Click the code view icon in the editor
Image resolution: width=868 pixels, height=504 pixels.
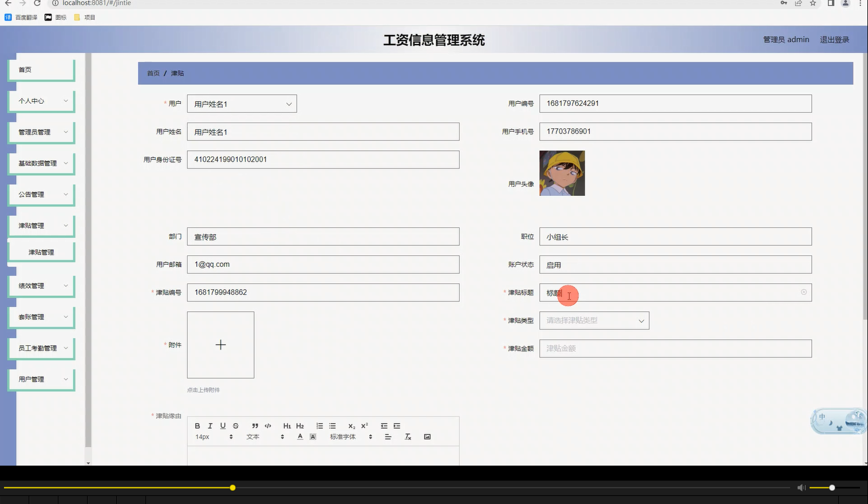pyautogui.click(x=267, y=426)
